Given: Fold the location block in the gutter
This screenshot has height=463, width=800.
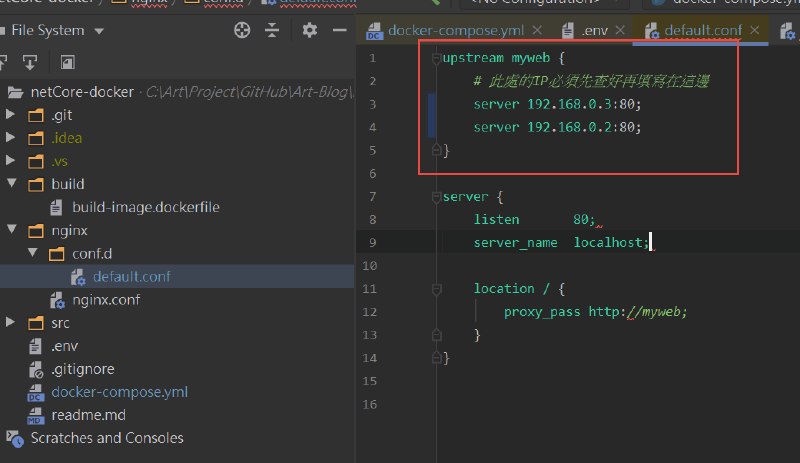Looking at the screenshot, I should (435, 289).
